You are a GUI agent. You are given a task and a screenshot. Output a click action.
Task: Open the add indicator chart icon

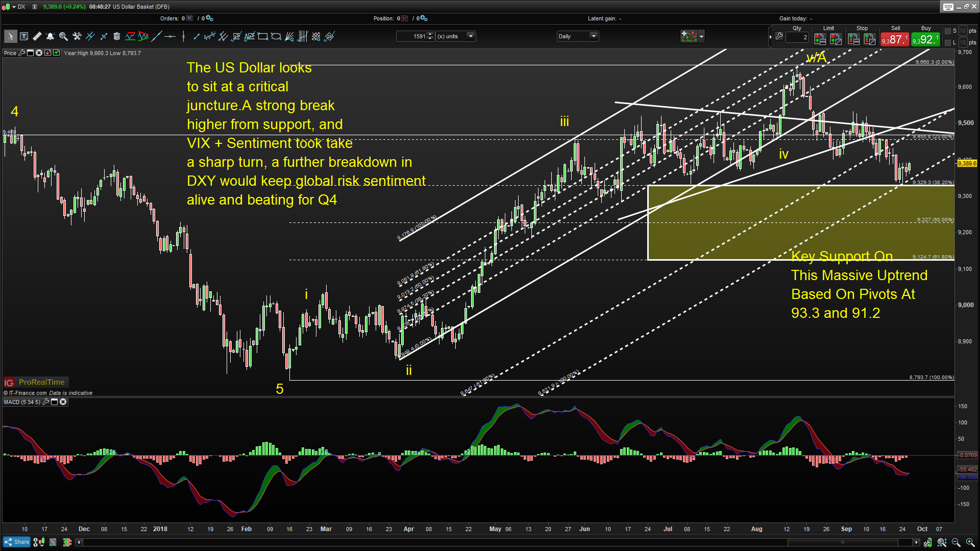click(x=689, y=36)
